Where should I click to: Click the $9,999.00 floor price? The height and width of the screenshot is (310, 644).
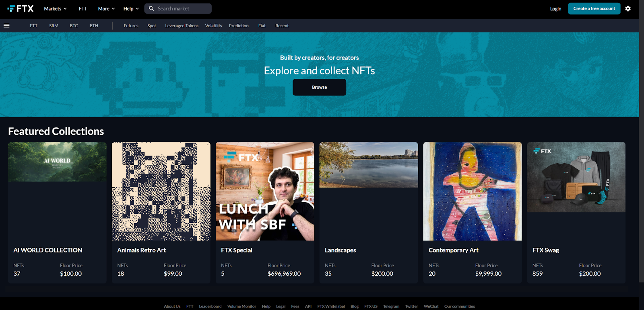[488, 274]
